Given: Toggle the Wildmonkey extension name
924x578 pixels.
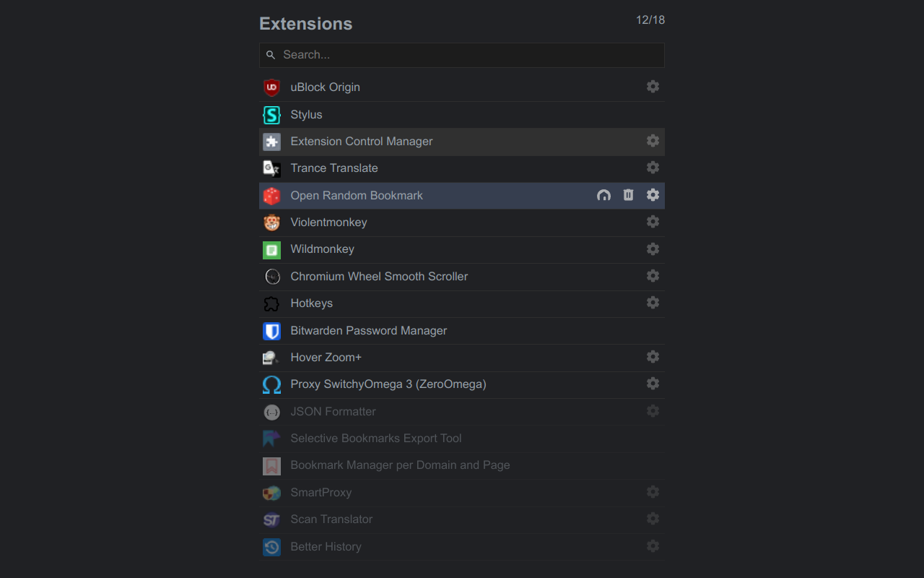Looking at the screenshot, I should pos(322,249).
